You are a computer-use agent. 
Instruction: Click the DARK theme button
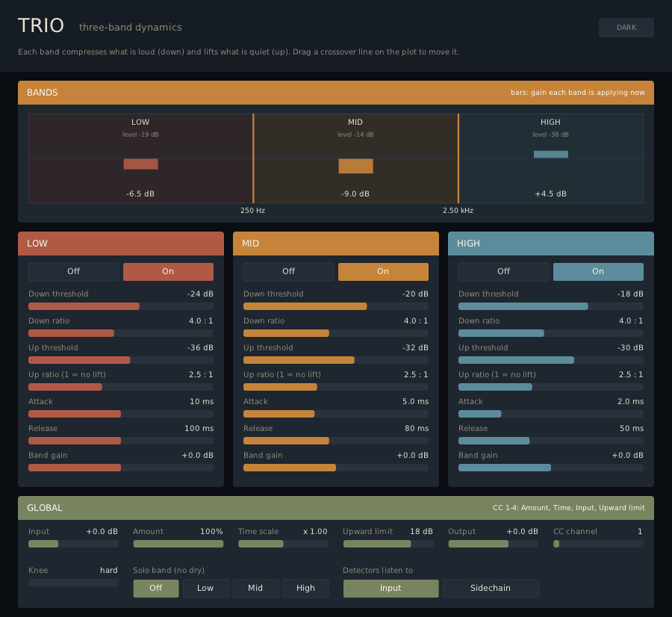pos(626,28)
